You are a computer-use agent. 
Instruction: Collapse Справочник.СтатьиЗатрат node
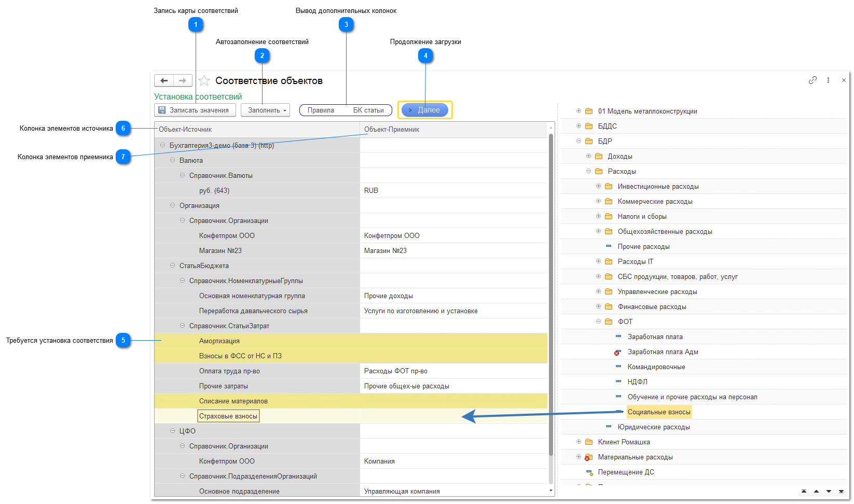182,326
